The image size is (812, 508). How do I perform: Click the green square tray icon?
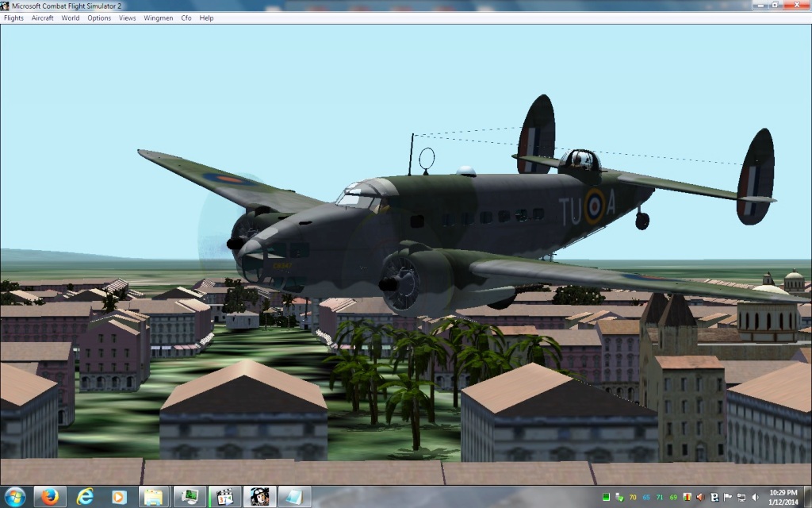coord(606,497)
